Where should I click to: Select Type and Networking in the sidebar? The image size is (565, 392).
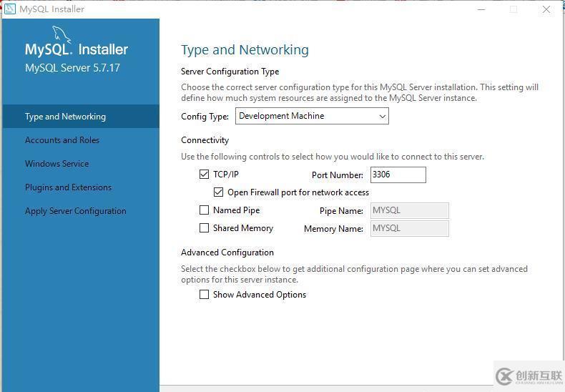point(81,117)
